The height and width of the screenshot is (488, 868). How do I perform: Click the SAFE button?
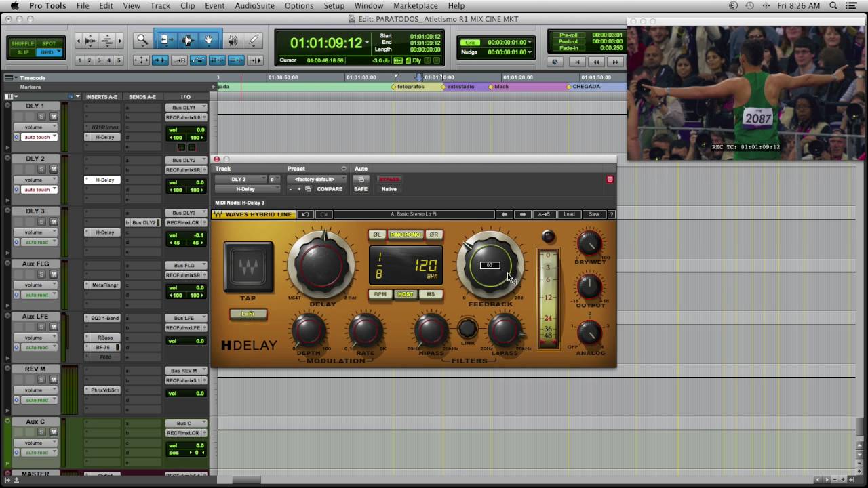361,189
